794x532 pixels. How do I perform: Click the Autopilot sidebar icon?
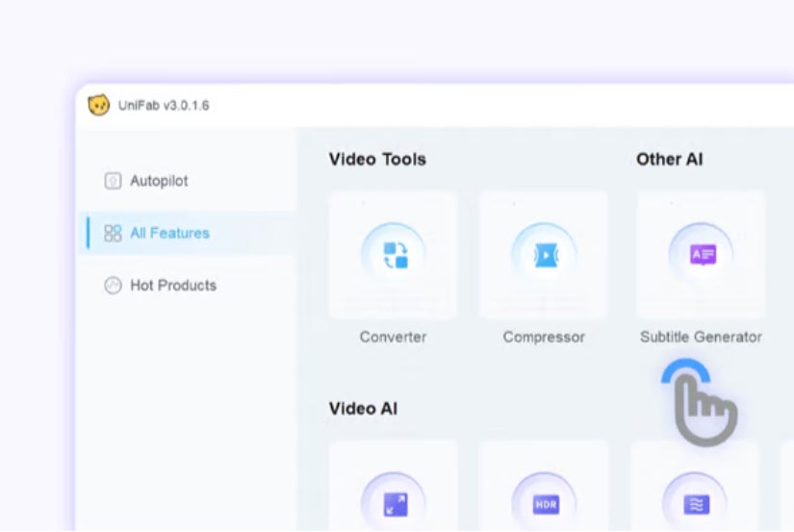pos(113,181)
